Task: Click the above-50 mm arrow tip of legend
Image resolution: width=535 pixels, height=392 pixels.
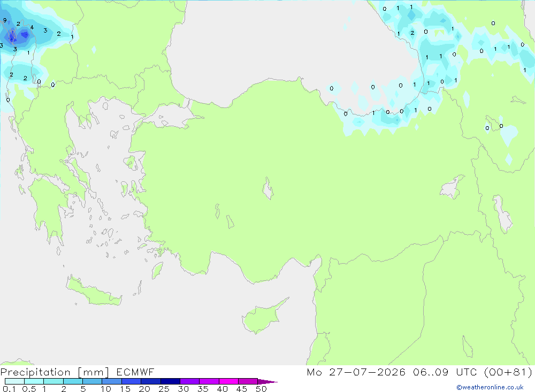Action: pos(267,382)
